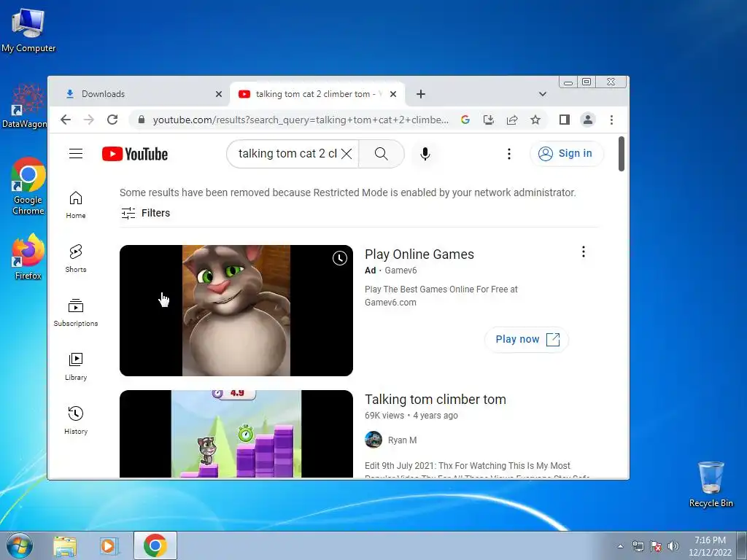Select the Google Chrome desktop shortcut

click(28, 186)
